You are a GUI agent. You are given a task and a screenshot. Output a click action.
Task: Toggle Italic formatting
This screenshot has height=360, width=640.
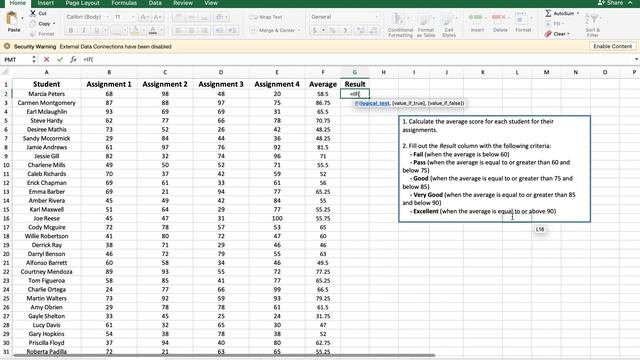coord(84,30)
